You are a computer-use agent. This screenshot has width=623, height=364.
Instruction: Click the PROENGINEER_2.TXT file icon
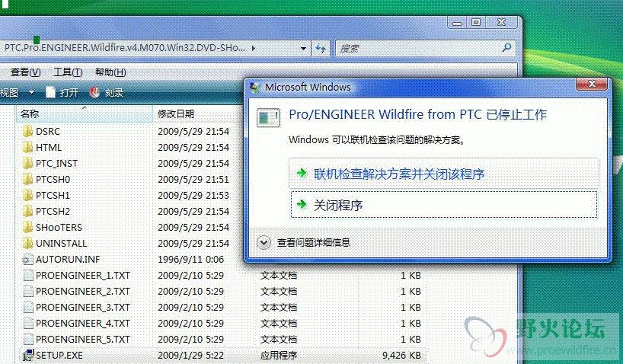point(28,291)
